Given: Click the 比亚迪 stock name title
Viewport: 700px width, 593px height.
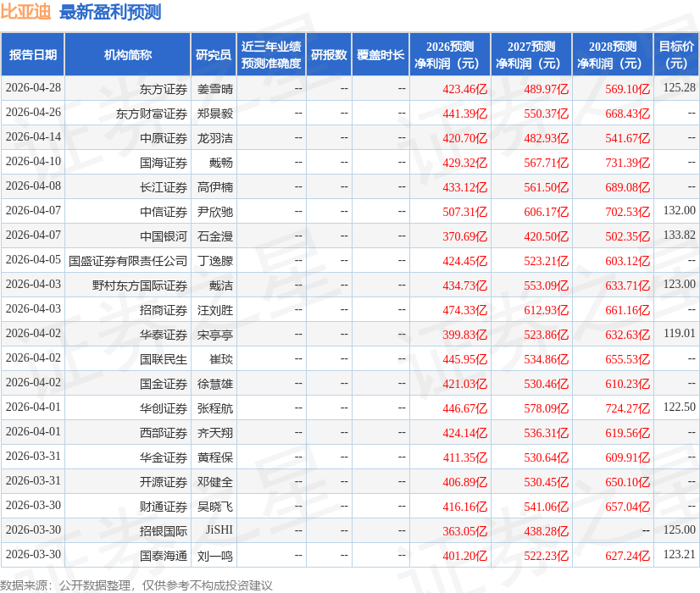Looking at the screenshot, I should [26, 12].
